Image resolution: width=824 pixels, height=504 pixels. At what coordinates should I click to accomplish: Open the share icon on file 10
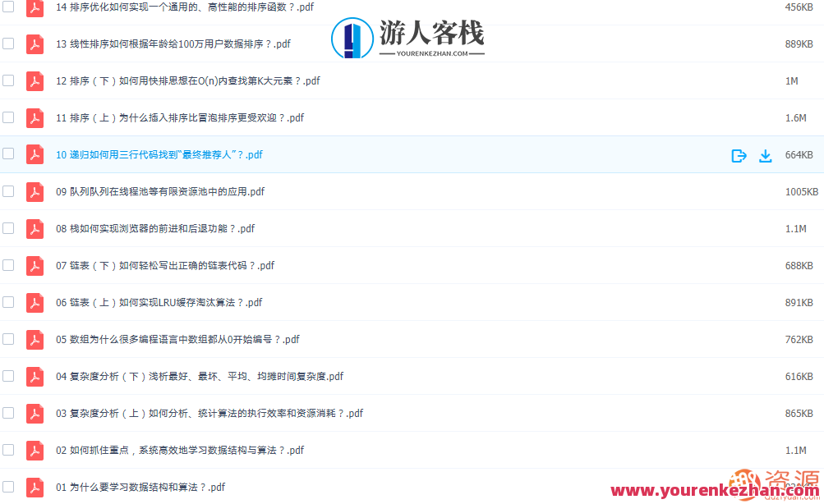(739, 155)
